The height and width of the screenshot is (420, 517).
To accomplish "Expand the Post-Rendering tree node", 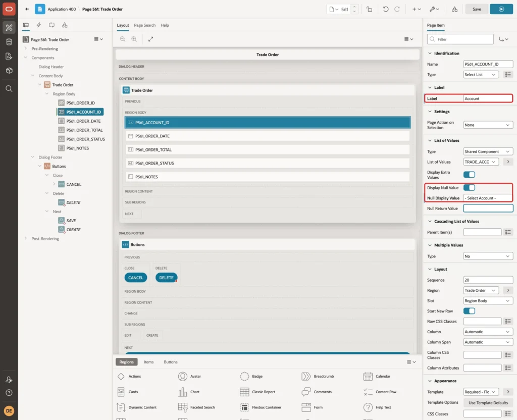I will [x=26, y=238].
